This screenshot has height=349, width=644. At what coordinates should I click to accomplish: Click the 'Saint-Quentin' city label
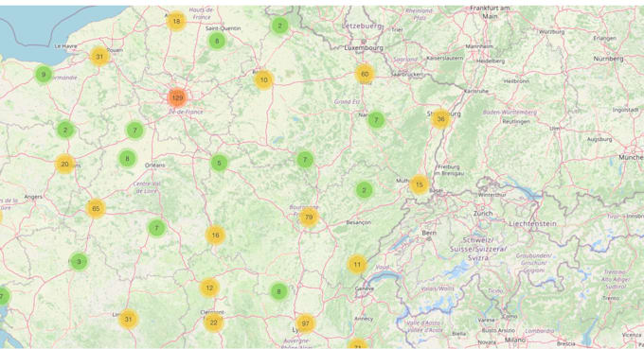point(223,28)
